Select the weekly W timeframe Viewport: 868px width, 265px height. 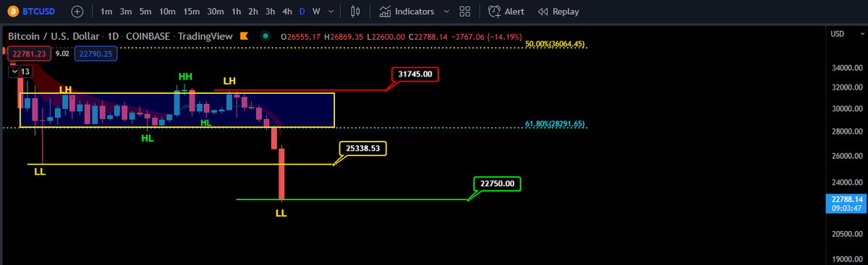pos(316,12)
